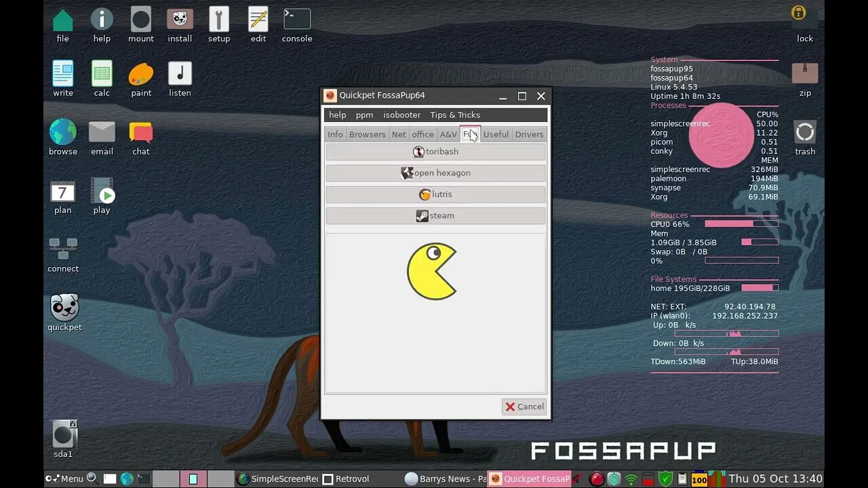Click the red record tray icon
The height and width of the screenshot is (488, 868).
tap(597, 479)
